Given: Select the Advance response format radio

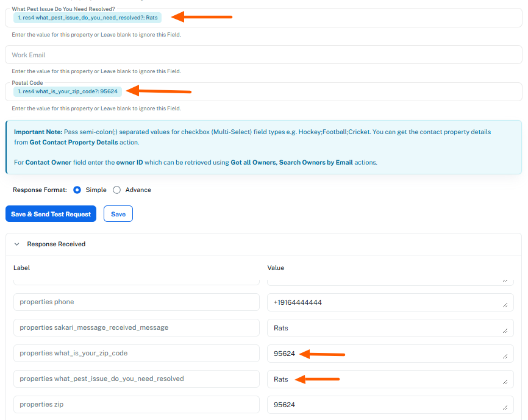Looking at the screenshot, I should click(117, 190).
